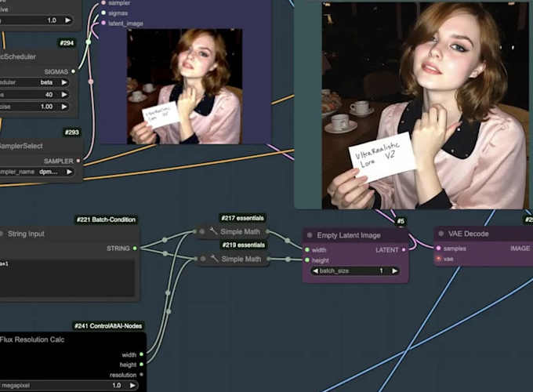Image resolution: width=533 pixels, height=392 pixels.
Task: Click the SIGMAS output socket
Action: tap(73, 71)
